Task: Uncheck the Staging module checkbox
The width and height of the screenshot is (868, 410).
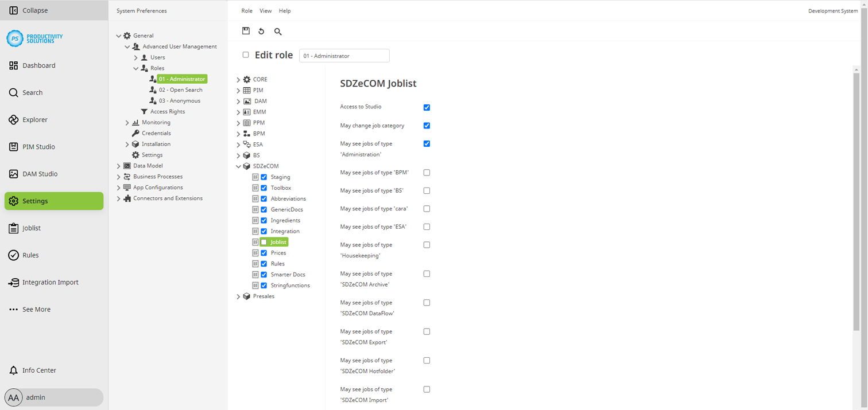Action: point(265,177)
